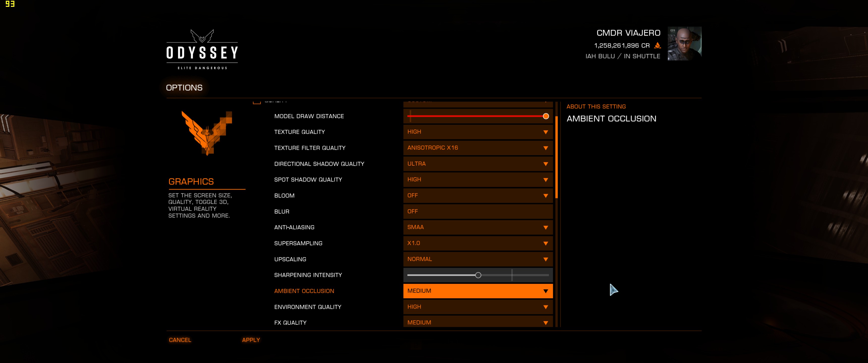This screenshot has height=363, width=868.
Task: Select the Texture Quality label
Action: 300,132
